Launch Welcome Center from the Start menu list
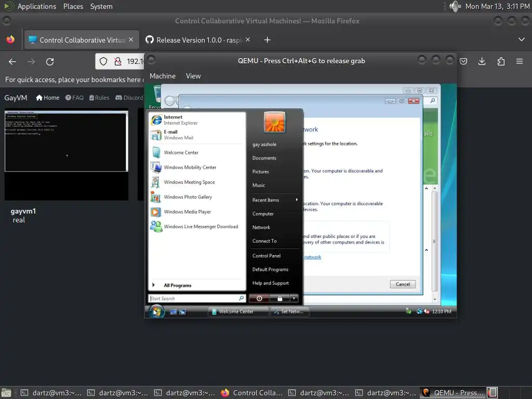Screen dimensions: 532x399 pyautogui.click(x=197, y=153)
